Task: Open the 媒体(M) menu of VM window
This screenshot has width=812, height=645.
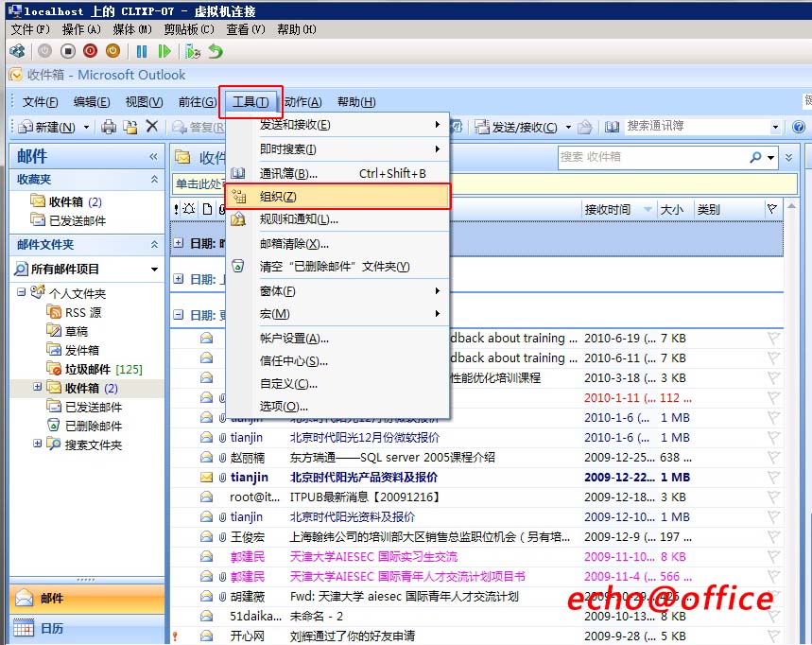Action: (x=132, y=29)
